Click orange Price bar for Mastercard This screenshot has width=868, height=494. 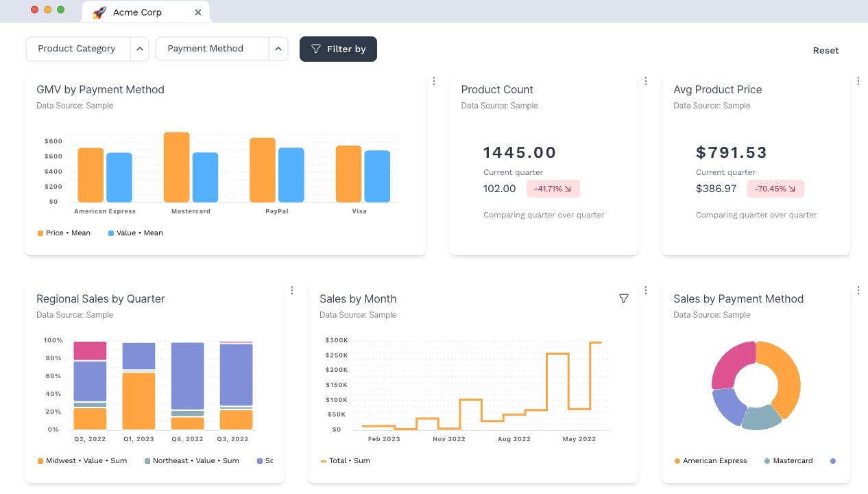[176, 167]
